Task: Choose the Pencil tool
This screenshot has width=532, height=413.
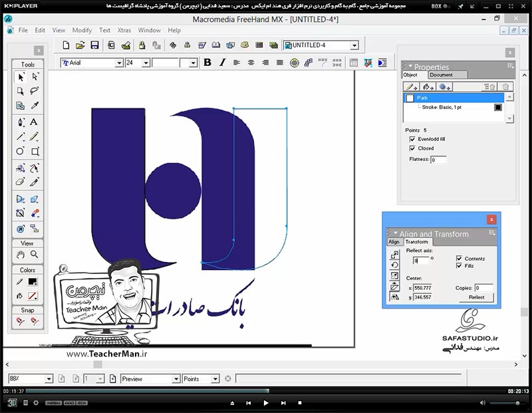Action: (35, 136)
